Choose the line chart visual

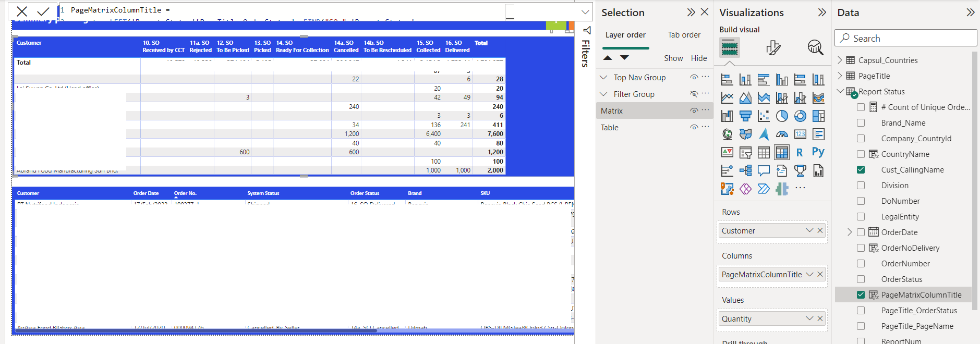coord(727,97)
